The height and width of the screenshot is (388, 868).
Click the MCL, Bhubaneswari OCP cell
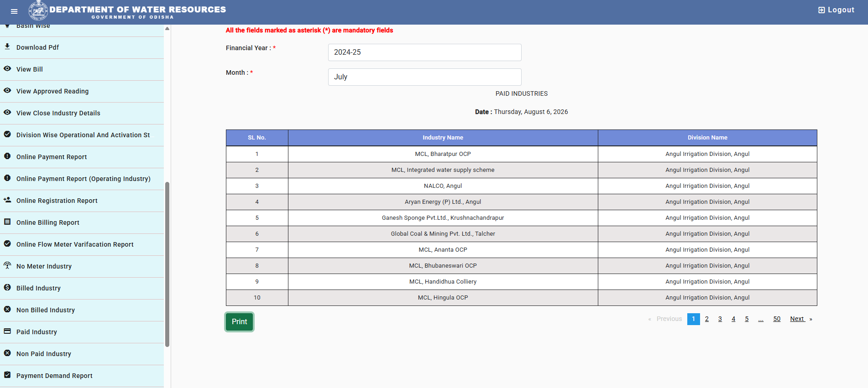443,266
